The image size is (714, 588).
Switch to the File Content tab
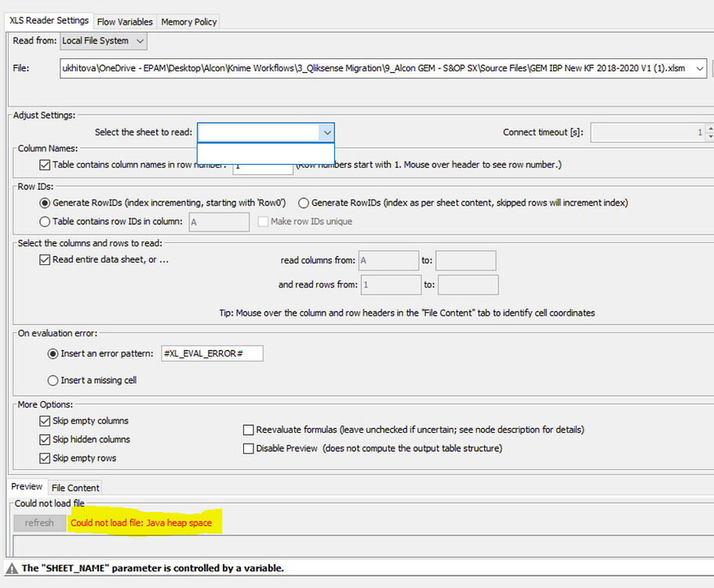coord(75,487)
